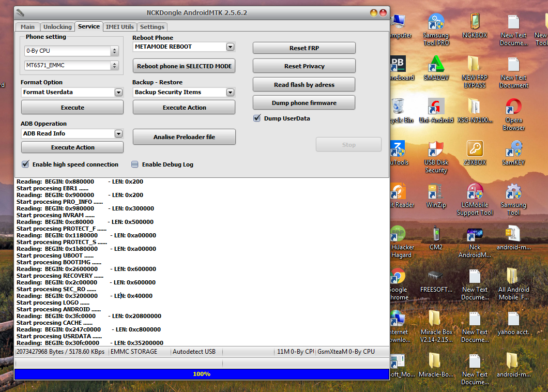Click the Reset FRP button
The height and width of the screenshot is (392, 548).
304,48
